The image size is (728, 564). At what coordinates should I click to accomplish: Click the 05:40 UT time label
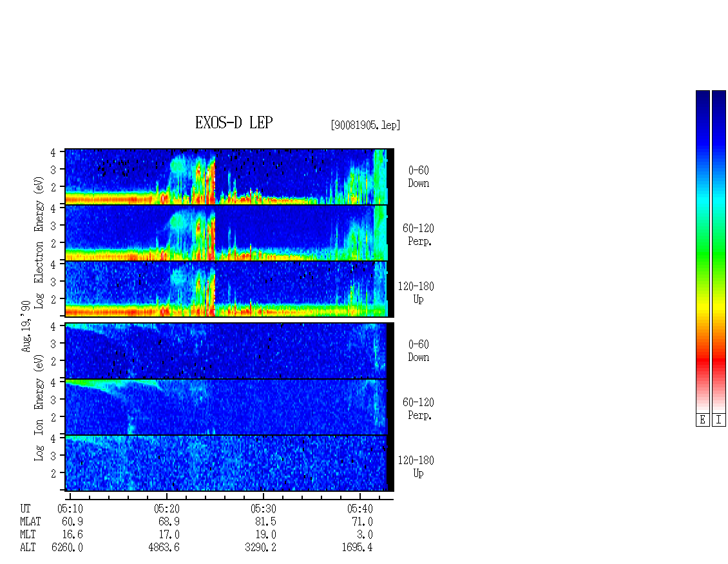[360, 509]
